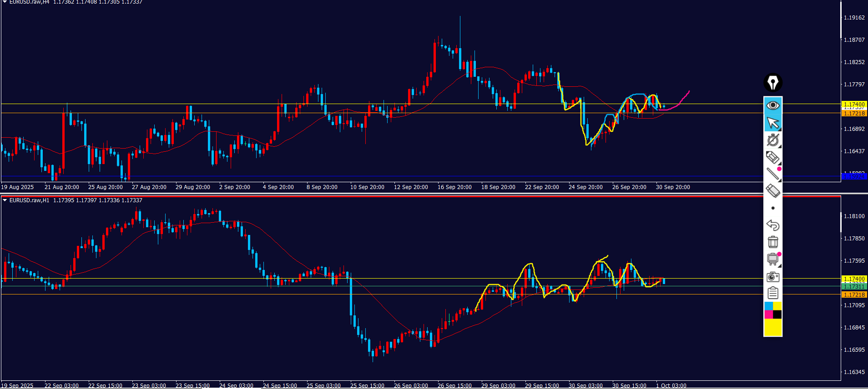
Task: Toggle the crossed-out stopwatch timer tool
Action: (772, 140)
